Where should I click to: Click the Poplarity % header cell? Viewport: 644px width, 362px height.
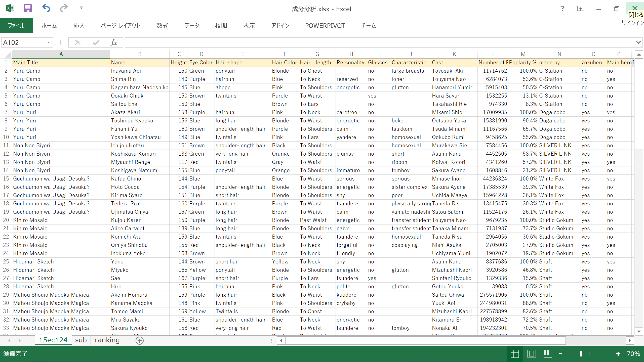pyautogui.click(x=523, y=63)
